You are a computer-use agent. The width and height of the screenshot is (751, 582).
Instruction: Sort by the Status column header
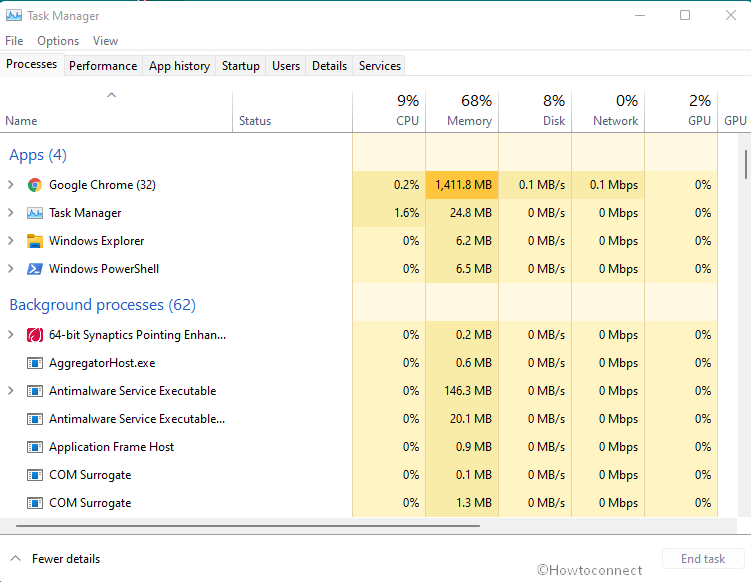(293, 111)
